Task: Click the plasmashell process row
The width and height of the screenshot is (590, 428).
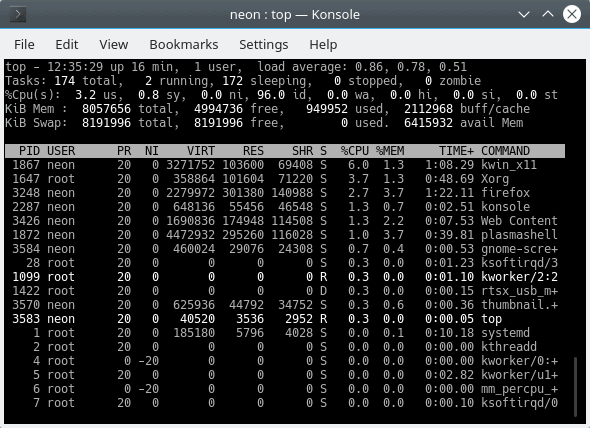Action: [285, 235]
